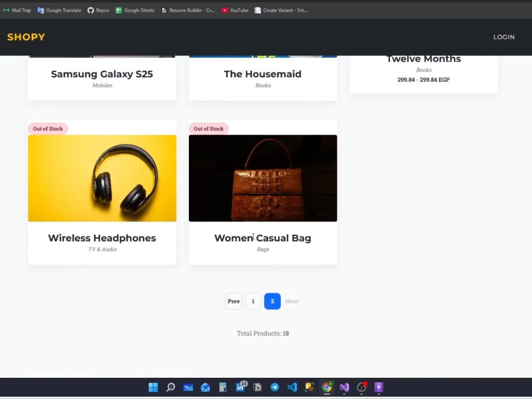Screen dimensions: 532x399
Task: Open the Repos GitHub bookmark
Action: tap(98, 10)
